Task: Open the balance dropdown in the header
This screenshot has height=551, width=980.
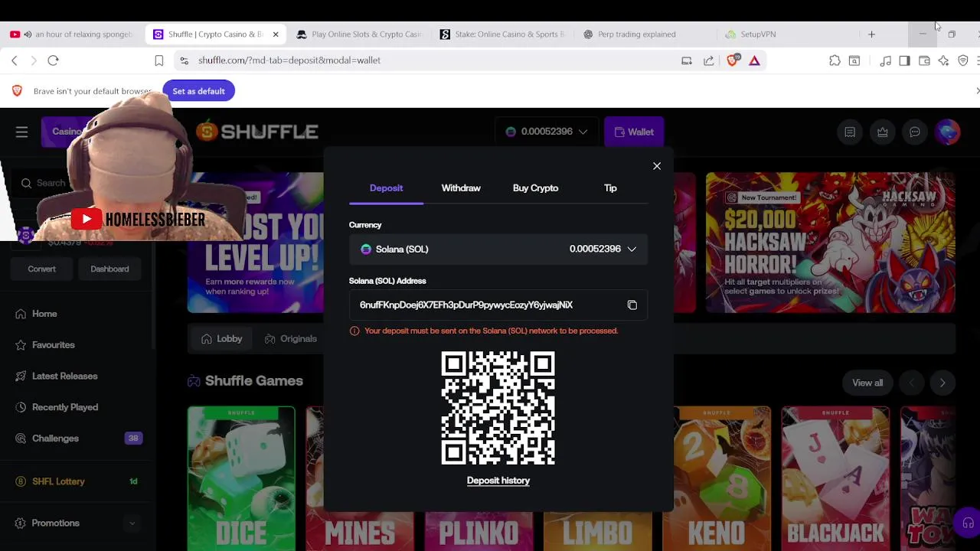Action: [x=547, y=132]
